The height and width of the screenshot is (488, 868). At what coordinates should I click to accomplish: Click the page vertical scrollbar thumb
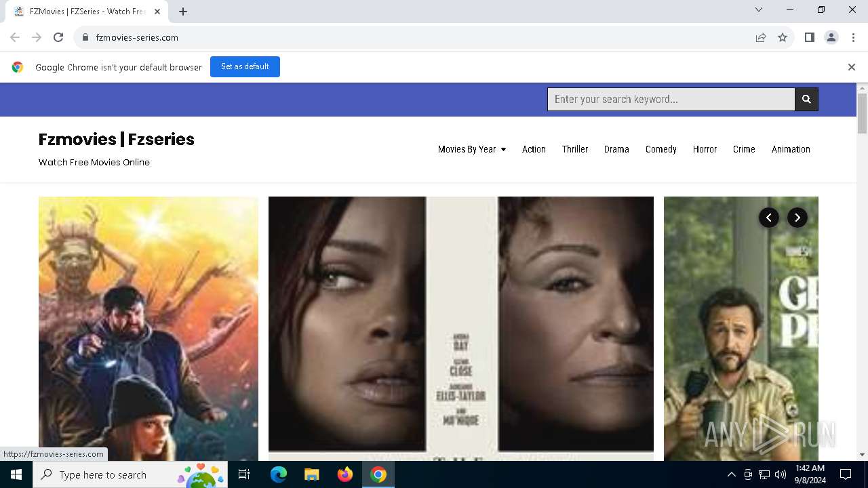coord(862,113)
